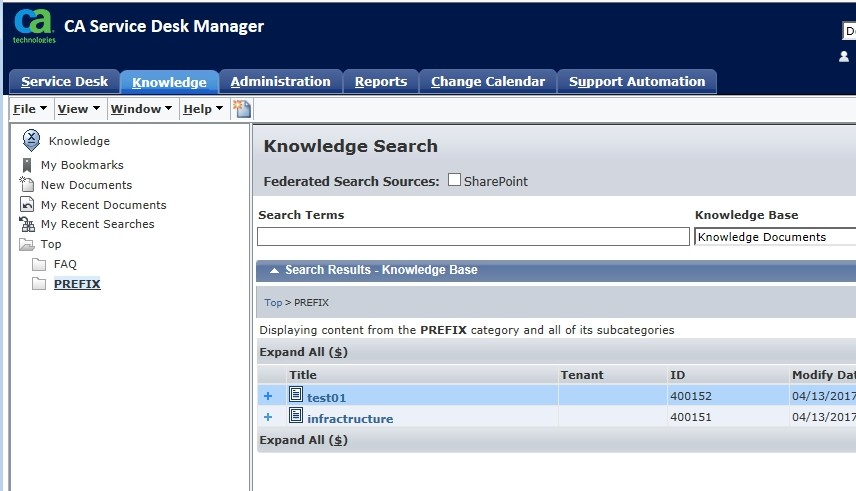Click the Search Terms input field
This screenshot has width=856, height=491.
pyautogui.click(x=473, y=237)
